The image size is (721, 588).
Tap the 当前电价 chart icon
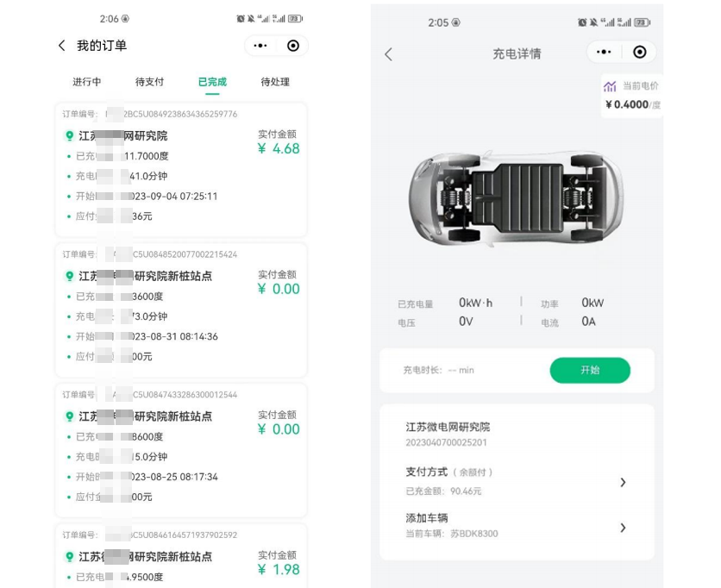(x=610, y=86)
